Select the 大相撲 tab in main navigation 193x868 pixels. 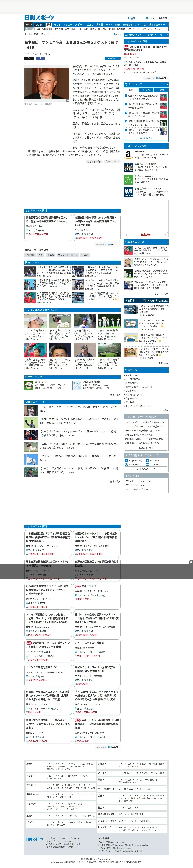[x=100, y=25]
